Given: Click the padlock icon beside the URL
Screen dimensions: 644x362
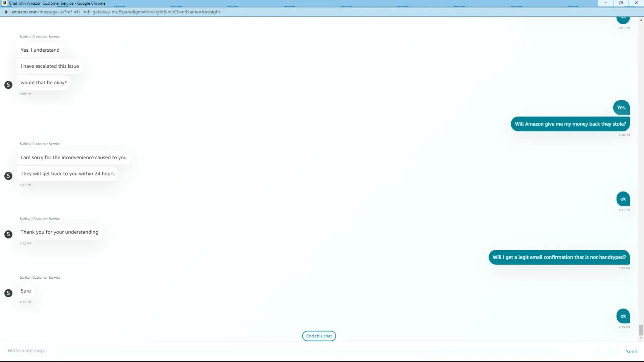Looking at the screenshot, I should [6, 12].
